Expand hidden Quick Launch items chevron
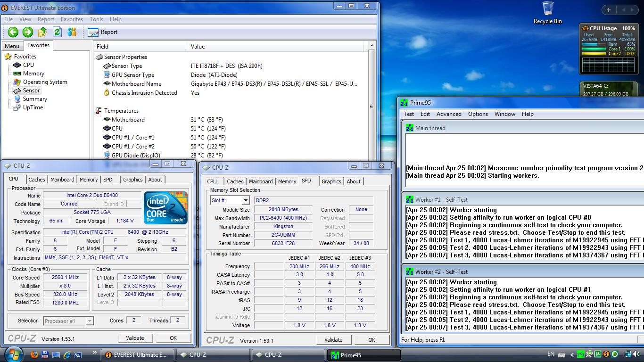Viewport: 644px width, 362px height. point(95,352)
